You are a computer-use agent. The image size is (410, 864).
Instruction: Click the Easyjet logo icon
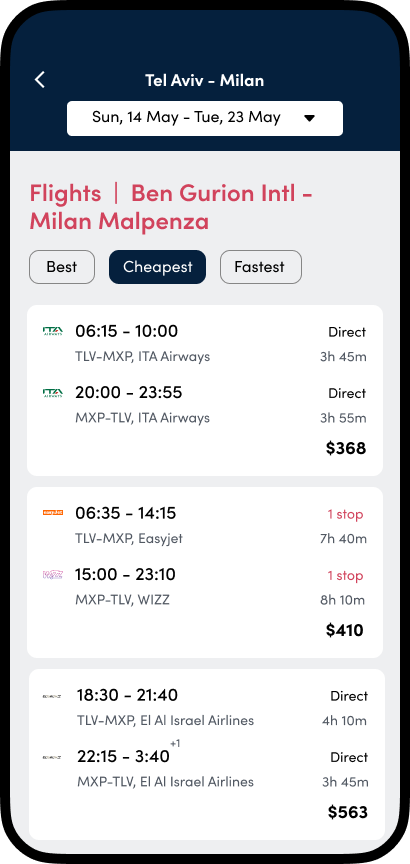pos(53,512)
